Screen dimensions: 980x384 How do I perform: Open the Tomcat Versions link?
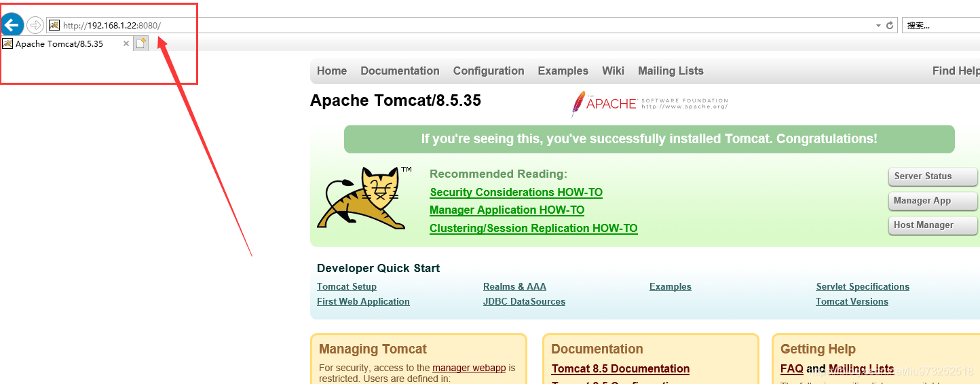(852, 301)
